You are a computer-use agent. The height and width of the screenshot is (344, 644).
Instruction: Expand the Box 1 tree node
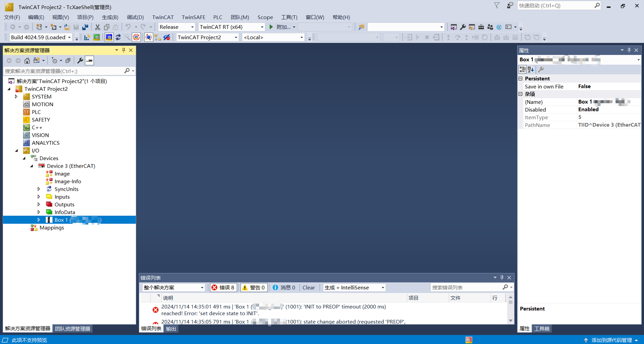(x=39, y=220)
